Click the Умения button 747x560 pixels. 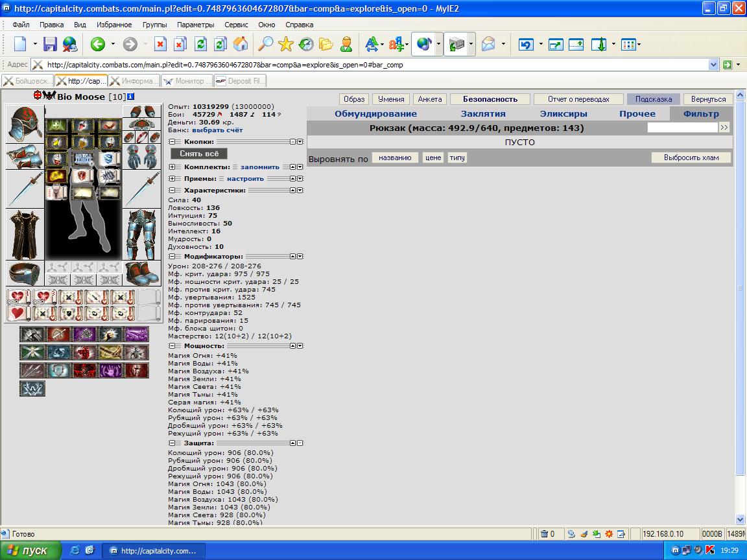[391, 99]
